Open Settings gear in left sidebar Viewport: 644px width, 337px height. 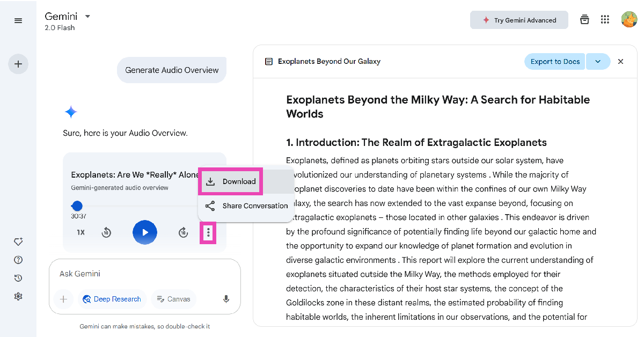(x=18, y=296)
